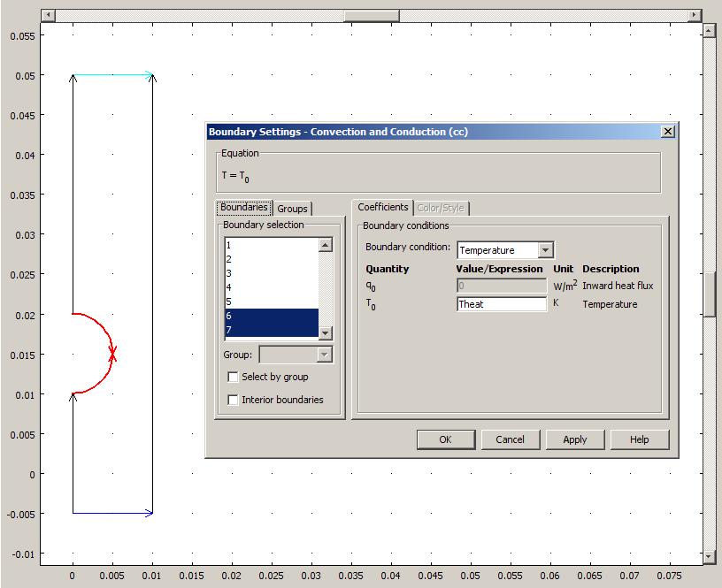Click the horizontal scrollbar thumb
Screen dimensions: 722x588
(x=372, y=15)
